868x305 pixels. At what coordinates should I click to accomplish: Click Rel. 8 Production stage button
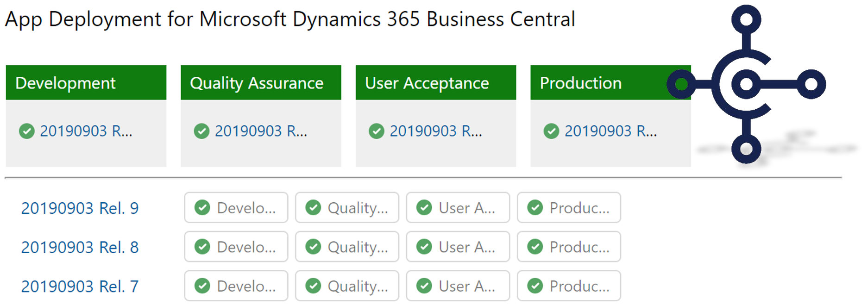click(x=569, y=247)
